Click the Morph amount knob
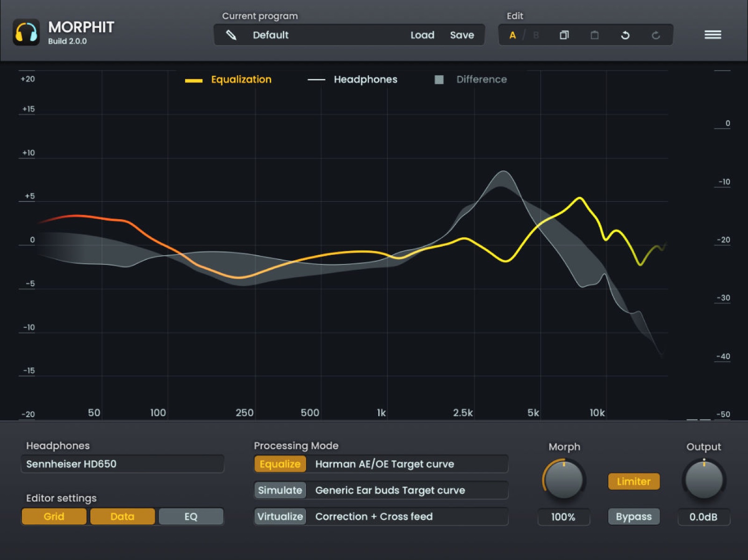This screenshot has height=560, width=748. coord(564,480)
